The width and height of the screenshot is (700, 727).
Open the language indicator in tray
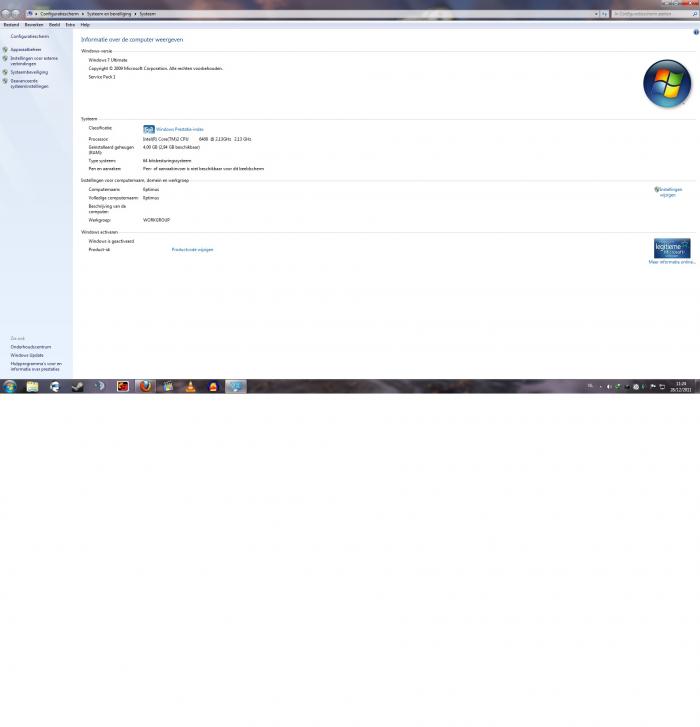tap(590, 386)
